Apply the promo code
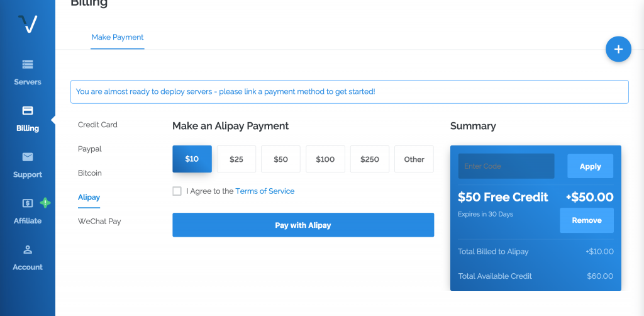Image resolution: width=644 pixels, height=316 pixels. click(590, 166)
